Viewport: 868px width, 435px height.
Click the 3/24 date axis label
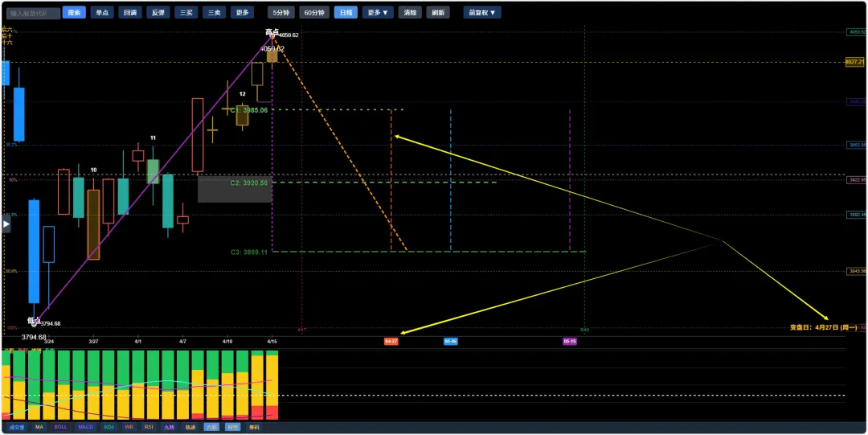(49, 342)
